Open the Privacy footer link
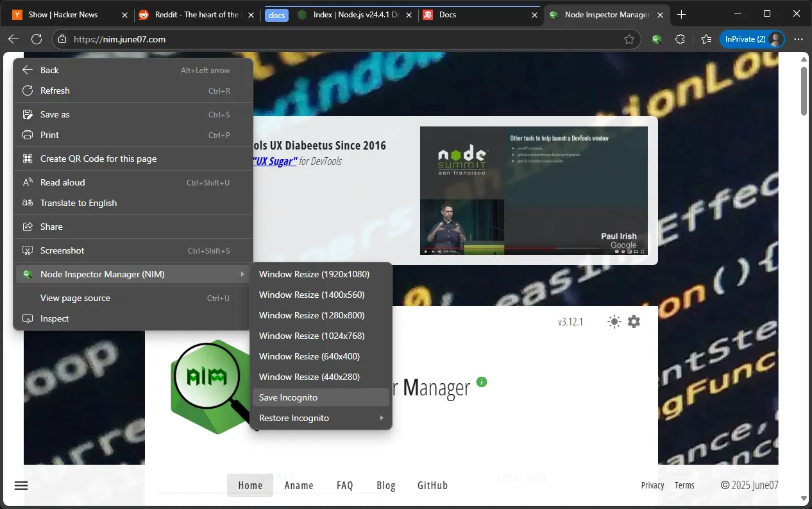 coord(652,485)
